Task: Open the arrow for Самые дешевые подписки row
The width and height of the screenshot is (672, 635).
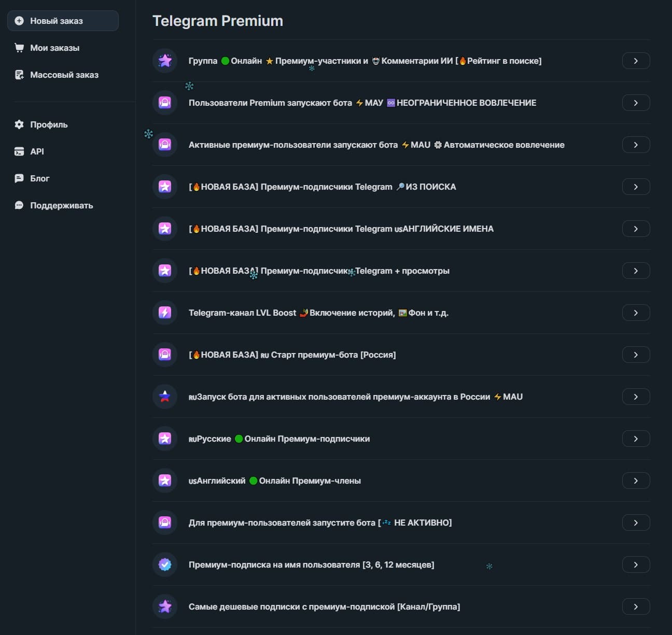Action: tap(636, 606)
